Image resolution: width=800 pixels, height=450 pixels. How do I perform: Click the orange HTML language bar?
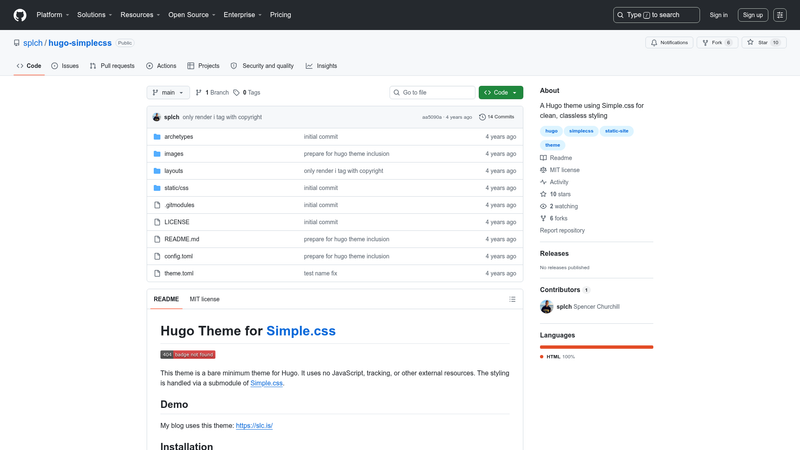pos(596,347)
